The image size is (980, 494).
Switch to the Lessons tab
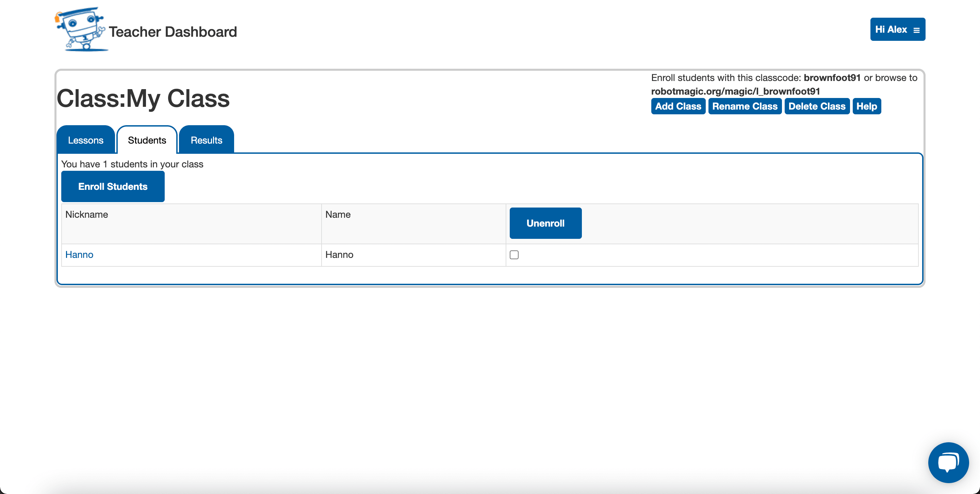click(86, 140)
